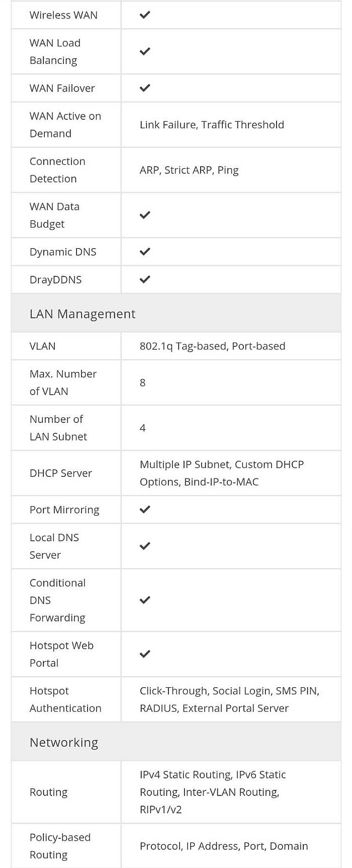Click the Hotspot Authentication row label
This screenshot has width=352, height=868.
[x=65, y=699]
